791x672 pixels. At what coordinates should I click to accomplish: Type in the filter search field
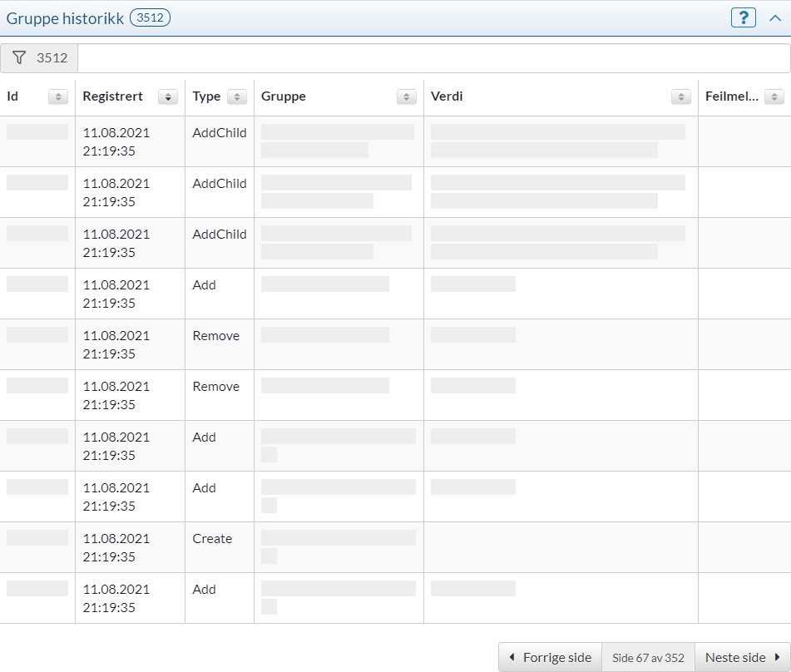click(433, 58)
